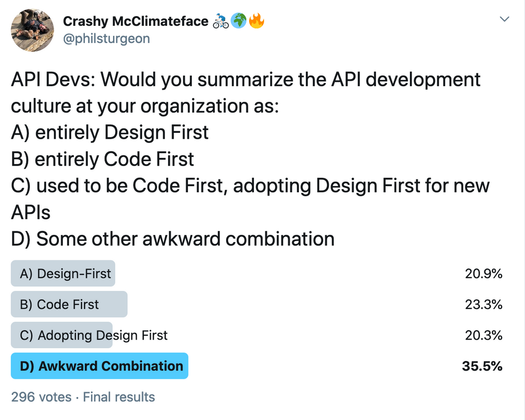Click the 35.5% winning percentage

(x=482, y=366)
